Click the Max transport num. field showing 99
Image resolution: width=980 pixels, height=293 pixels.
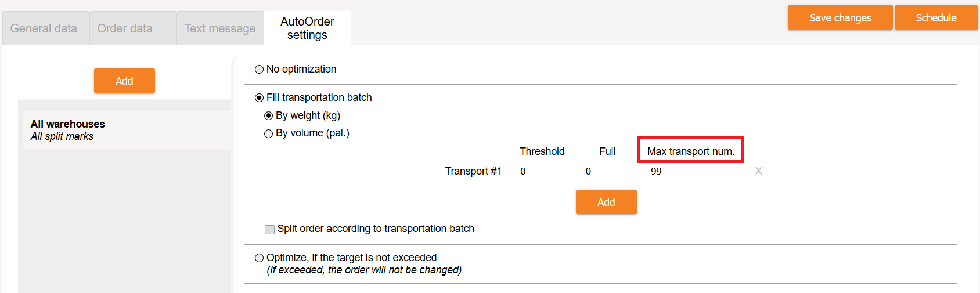click(691, 172)
